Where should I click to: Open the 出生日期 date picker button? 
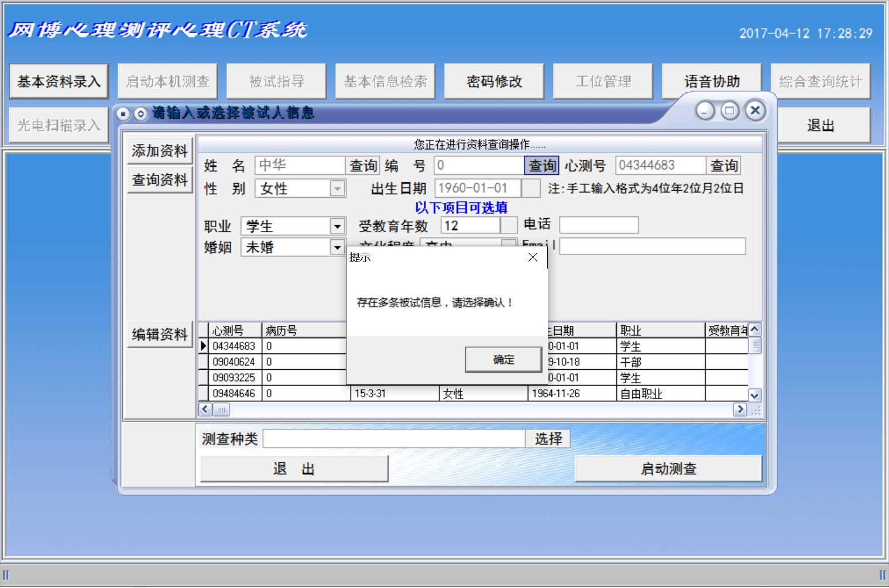click(x=530, y=188)
